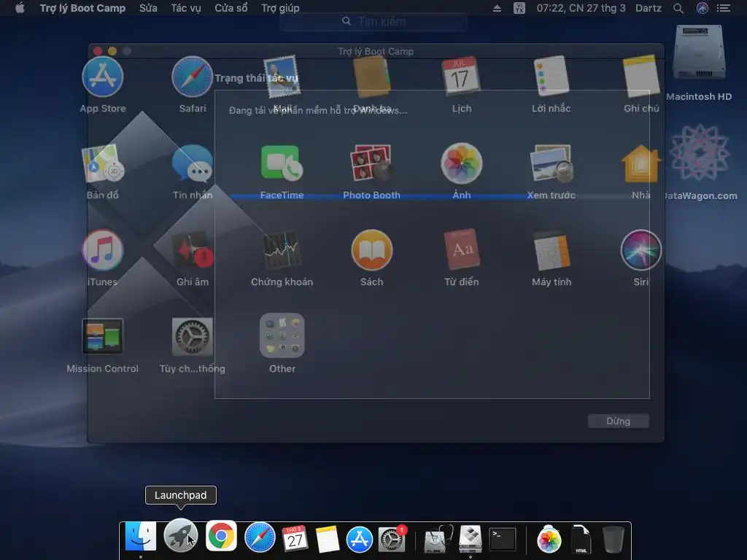The height and width of the screenshot is (560, 747).
Task: Open the Other folder in Launchpad
Action: click(282, 335)
